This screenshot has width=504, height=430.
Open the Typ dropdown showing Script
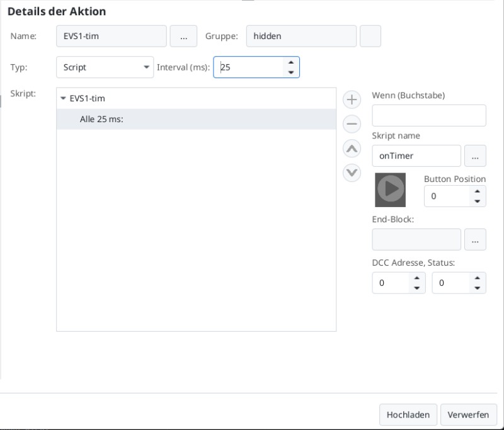point(105,67)
